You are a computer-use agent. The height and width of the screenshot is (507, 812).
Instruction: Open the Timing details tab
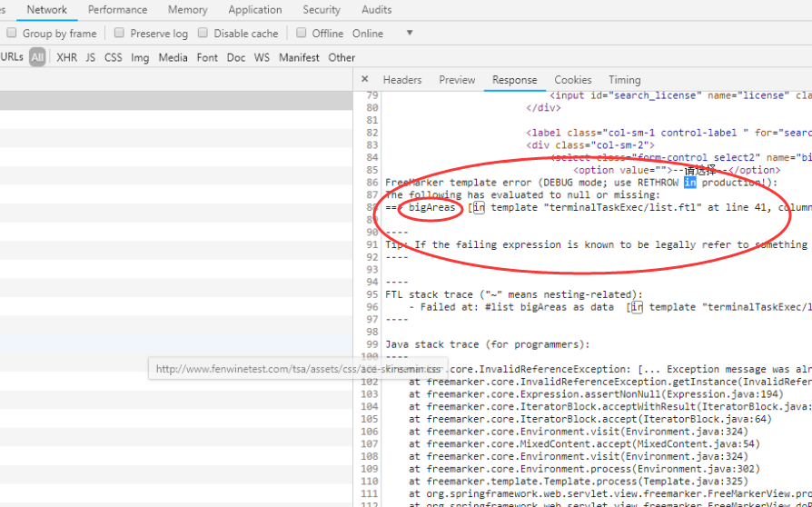click(625, 80)
